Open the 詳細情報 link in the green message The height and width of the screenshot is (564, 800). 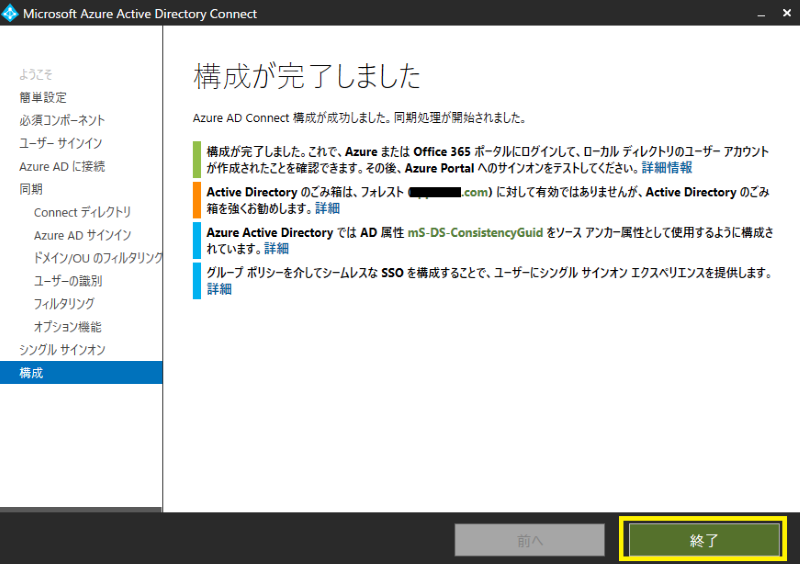pos(667,168)
